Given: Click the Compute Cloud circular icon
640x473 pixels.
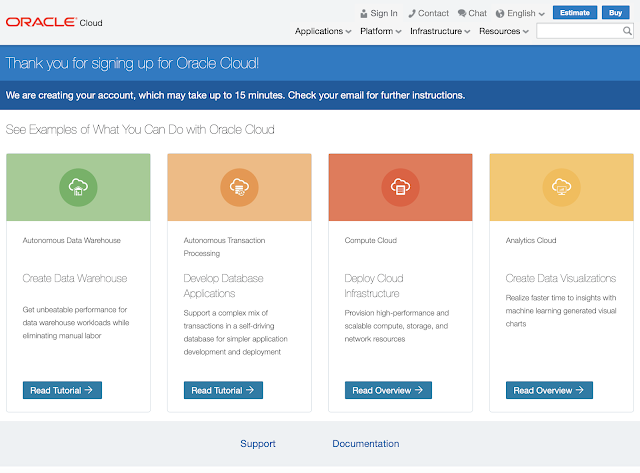Looking at the screenshot, I should pos(400,187).
